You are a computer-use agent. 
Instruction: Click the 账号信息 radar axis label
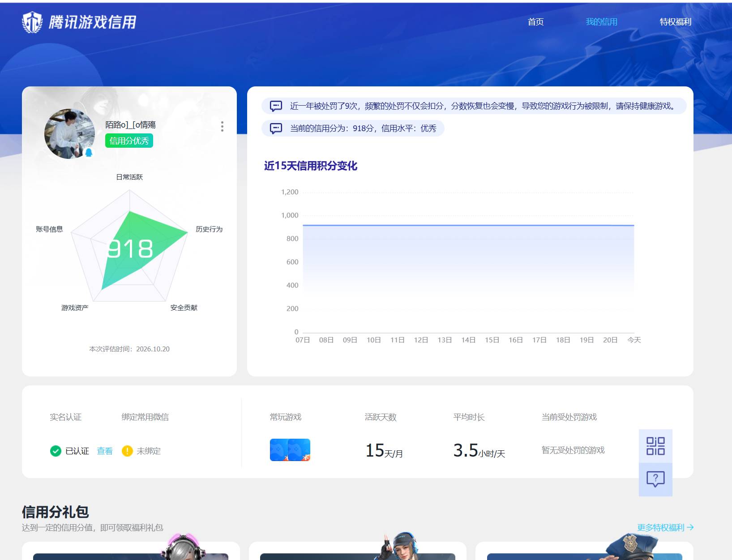(x=49, y=229)
